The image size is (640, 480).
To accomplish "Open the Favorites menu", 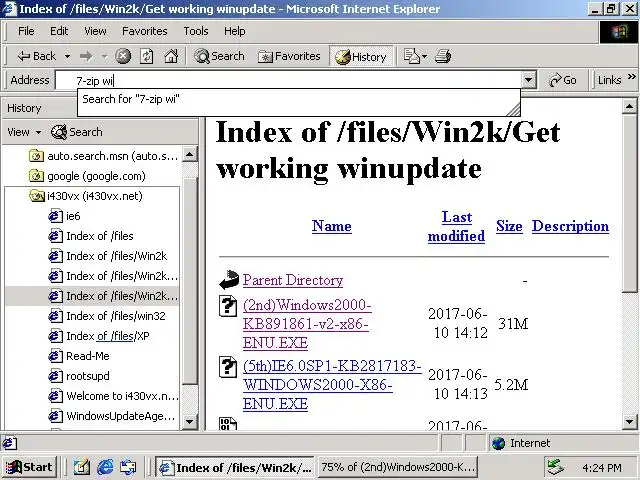I will [144, 31].
